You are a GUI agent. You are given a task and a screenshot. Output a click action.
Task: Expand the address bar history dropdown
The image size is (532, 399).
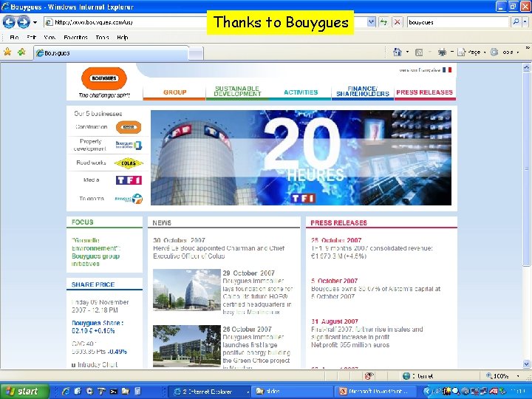click(371, 22)
